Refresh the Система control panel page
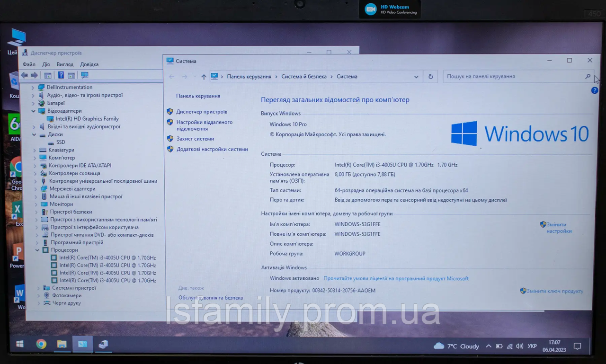 tap(430, 77)
